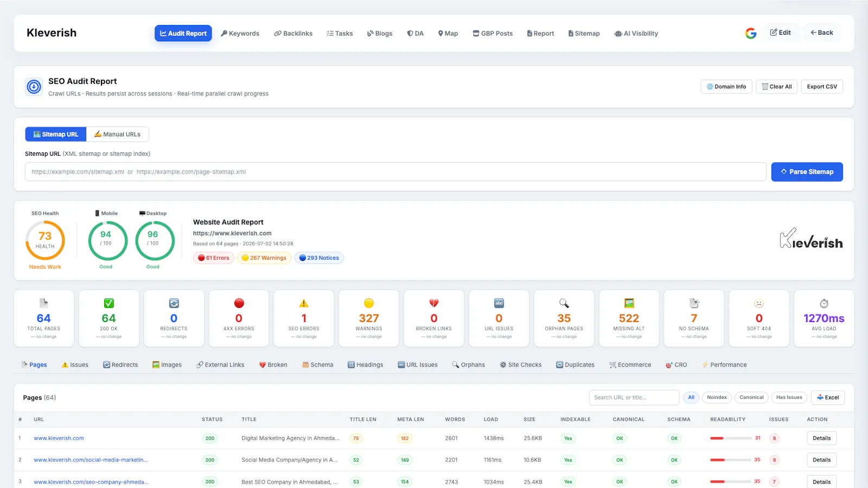This screenshot has width=868, height=488.
Task: Click the 293 Notices badge
Action: tap(319, 258)
